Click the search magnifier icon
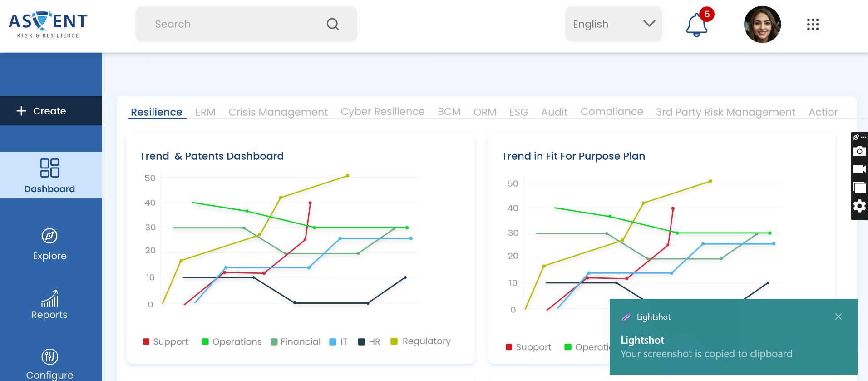868x381 pixels. point(333,24)
